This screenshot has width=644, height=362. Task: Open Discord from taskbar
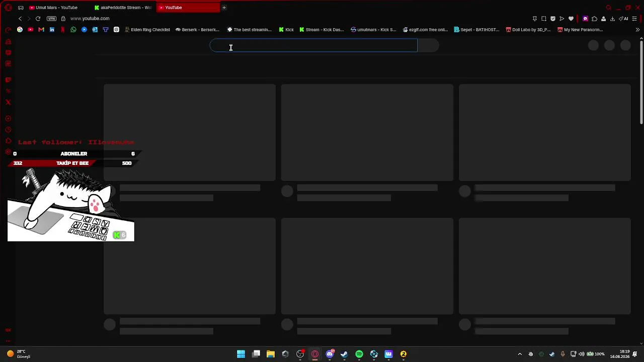click(330, 354)
